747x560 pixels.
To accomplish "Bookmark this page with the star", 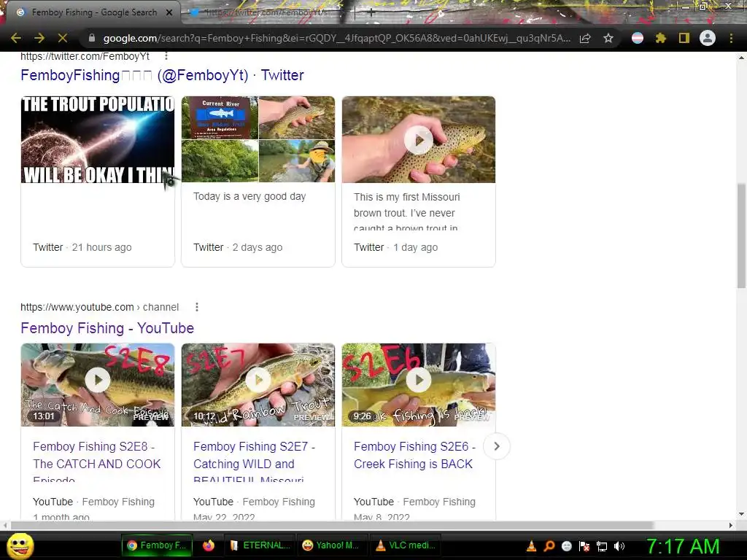I will [x=608, y=38].
